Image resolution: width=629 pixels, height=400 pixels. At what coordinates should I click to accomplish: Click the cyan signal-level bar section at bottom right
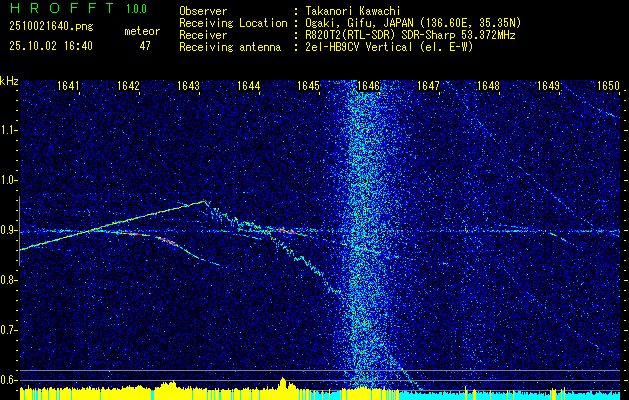(x=509, y=394)
